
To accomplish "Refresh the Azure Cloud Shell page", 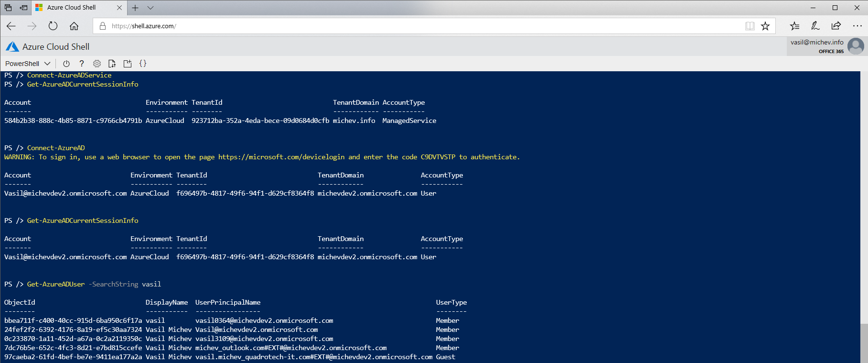I will pyautogui.click(x=53, y=26).
